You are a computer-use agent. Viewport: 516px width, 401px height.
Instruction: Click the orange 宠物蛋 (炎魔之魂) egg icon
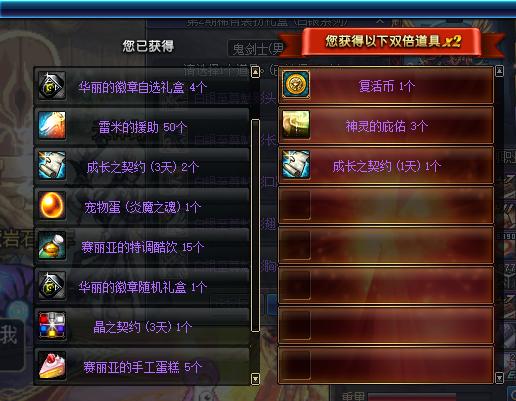(52, 205)
